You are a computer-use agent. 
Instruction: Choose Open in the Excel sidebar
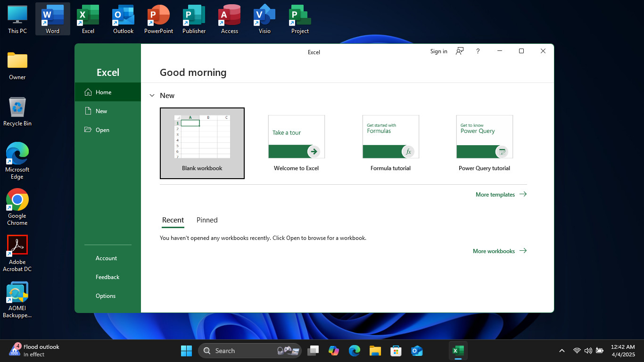pyautogui.click(x=108, y=130)
